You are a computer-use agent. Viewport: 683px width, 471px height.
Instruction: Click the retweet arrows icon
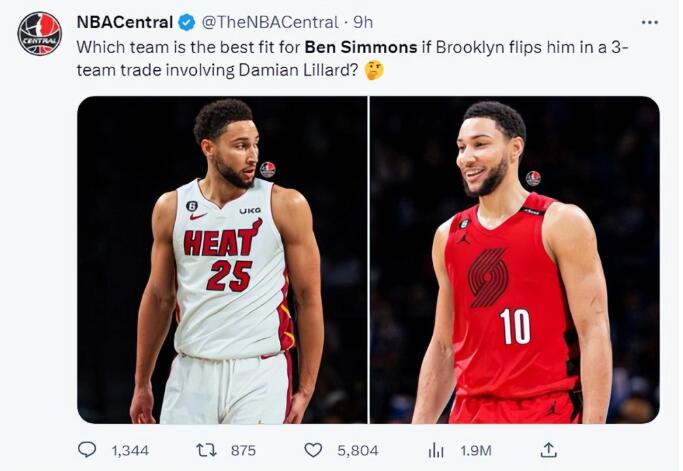207,450
